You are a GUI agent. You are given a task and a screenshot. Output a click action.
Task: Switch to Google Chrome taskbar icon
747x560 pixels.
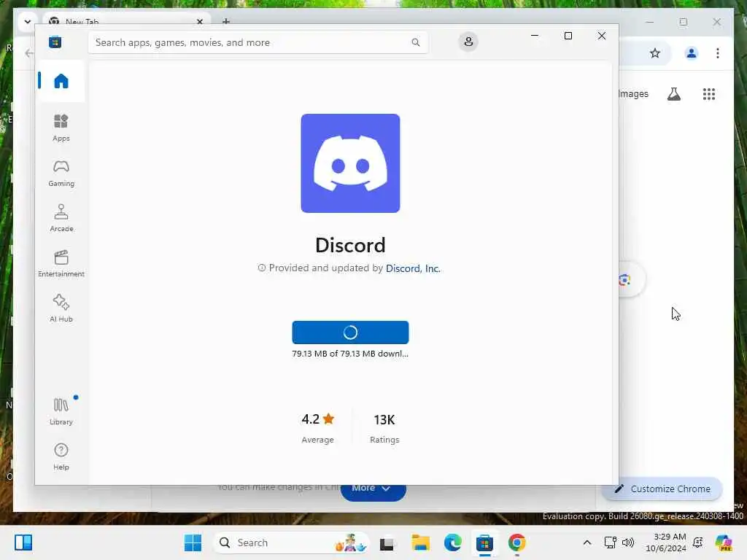click(x=517, y=542)
